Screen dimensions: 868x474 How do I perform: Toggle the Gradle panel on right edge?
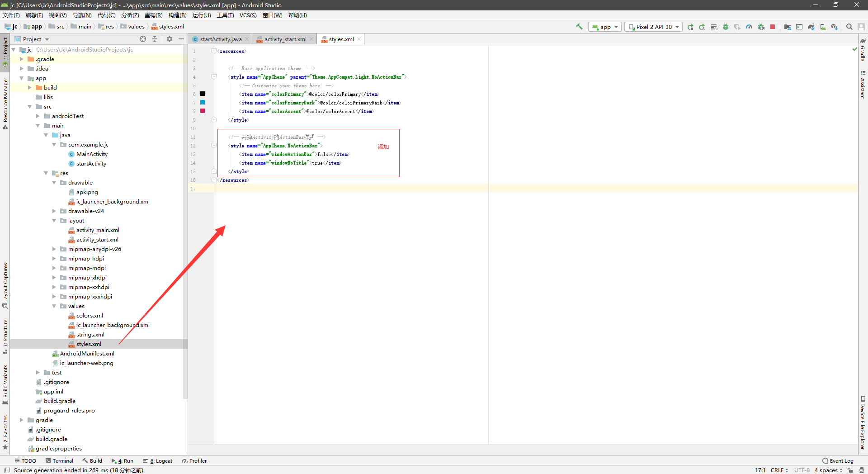click(863, 50)
